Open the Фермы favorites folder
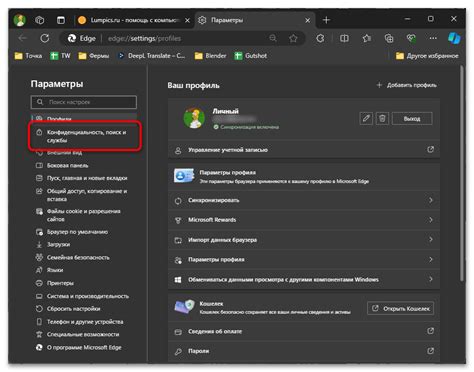Image resolution: width=474 pixels, height=372 pixels. click(x=94, y=56)
